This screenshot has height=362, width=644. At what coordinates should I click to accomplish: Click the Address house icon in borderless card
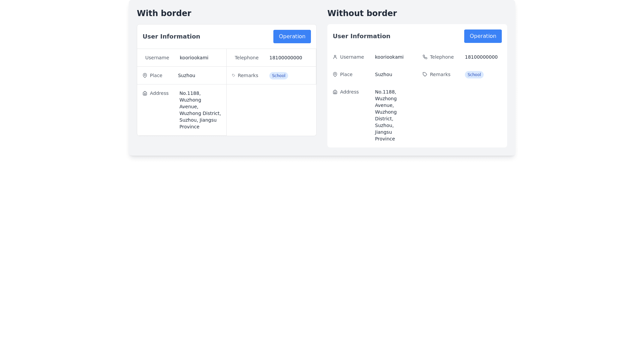point(335,92)
